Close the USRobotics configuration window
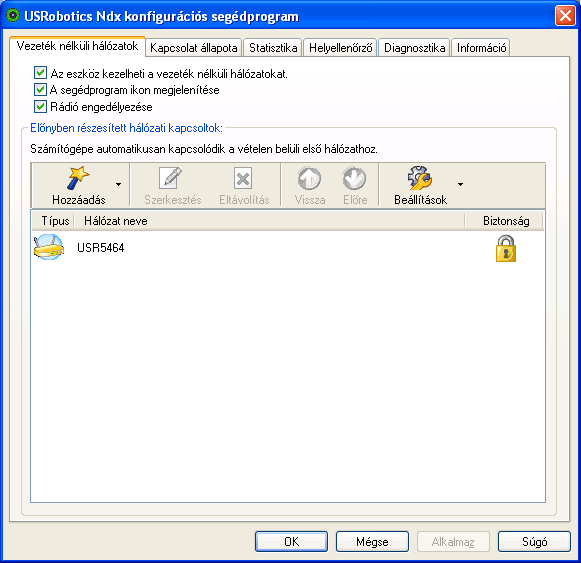 (x=565, y=16)
